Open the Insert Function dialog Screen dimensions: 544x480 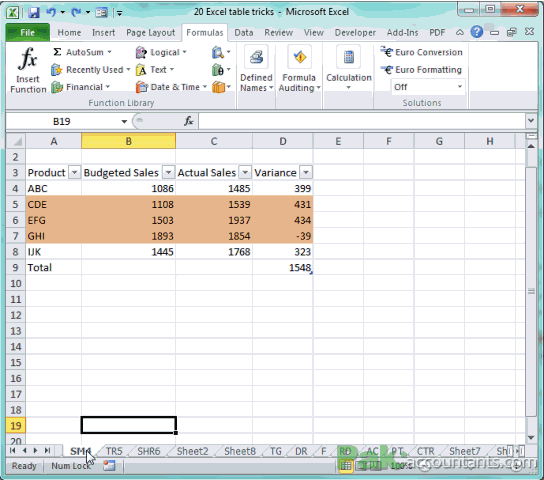(x=28, y=70)
